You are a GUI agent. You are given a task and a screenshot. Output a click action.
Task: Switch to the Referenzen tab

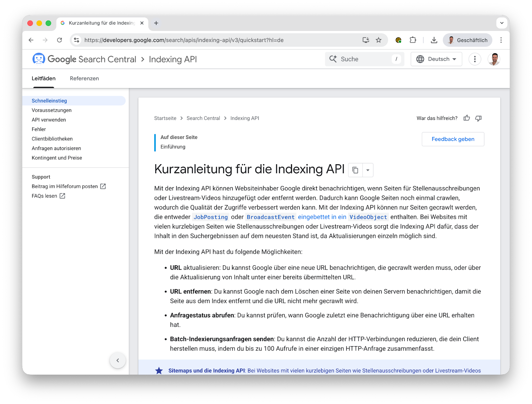[84, 78]
